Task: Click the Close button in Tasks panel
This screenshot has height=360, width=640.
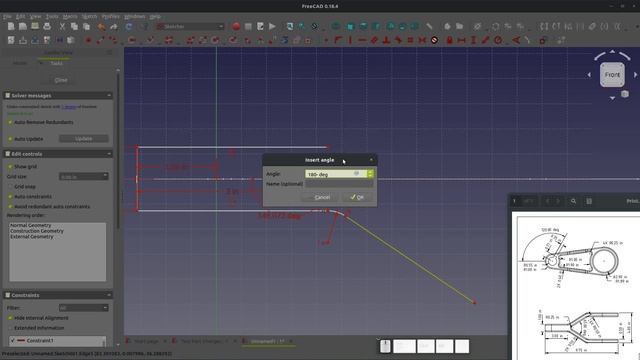Action: click(x=61, y=80)
